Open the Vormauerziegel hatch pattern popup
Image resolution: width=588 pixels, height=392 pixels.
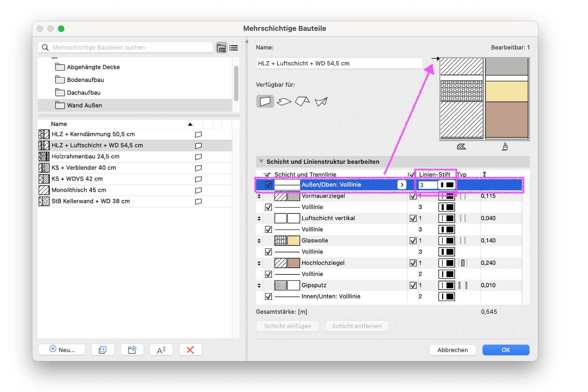[281, 196]
